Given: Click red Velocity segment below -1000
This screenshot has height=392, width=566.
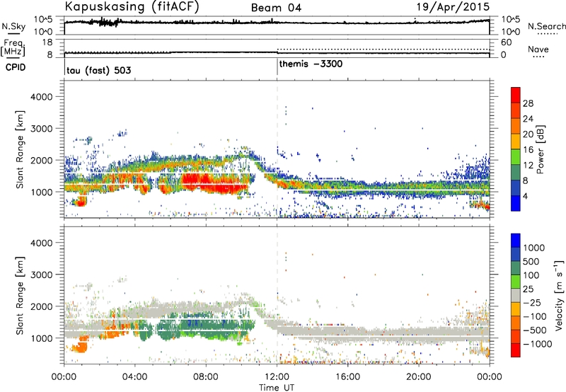Looking at the screenshot, I should point(516,350).
